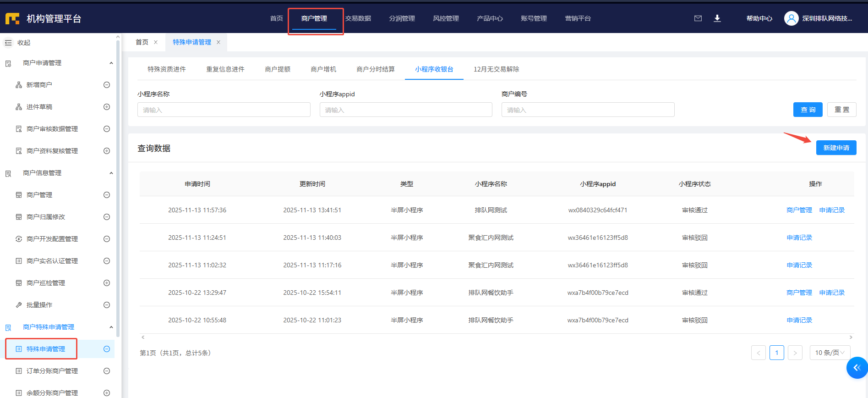868x398 pixels.
Task: Click the 收起 sidebar collapse icon
Action: (8, 43)
